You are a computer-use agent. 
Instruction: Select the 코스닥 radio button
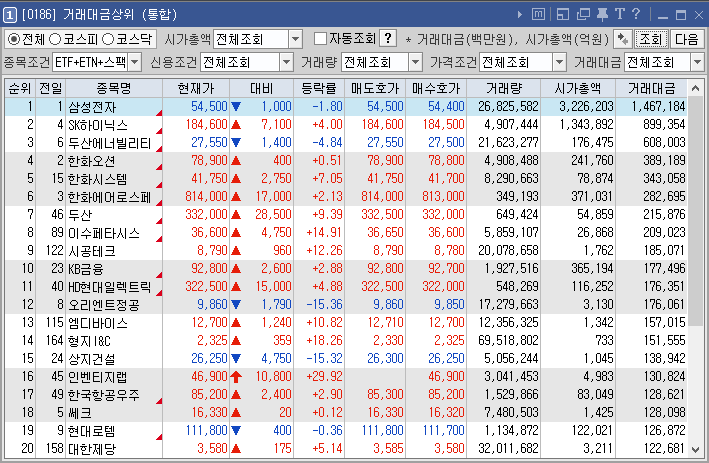pos(108,39)
